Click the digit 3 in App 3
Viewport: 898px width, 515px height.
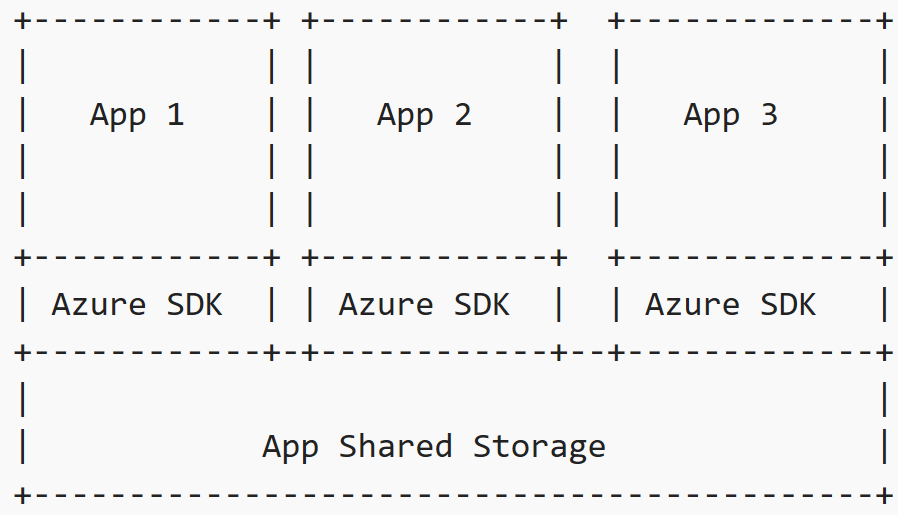click(x=768, y=115)
